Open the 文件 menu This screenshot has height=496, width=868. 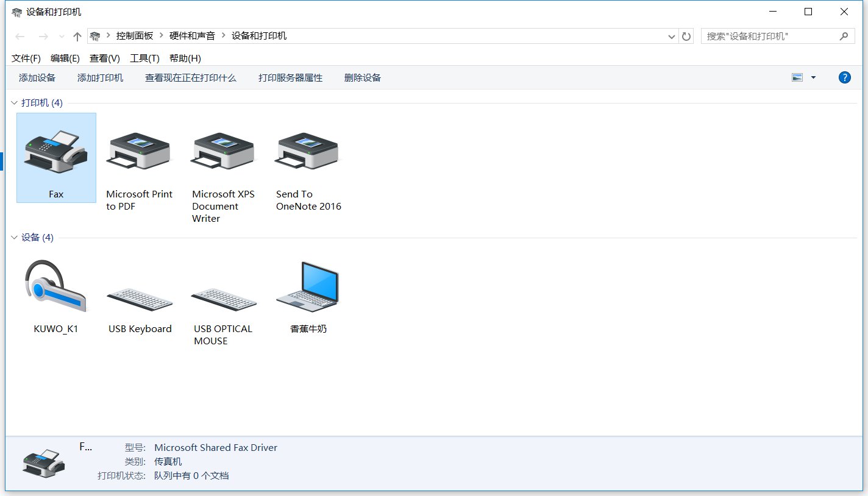(26, 58)
